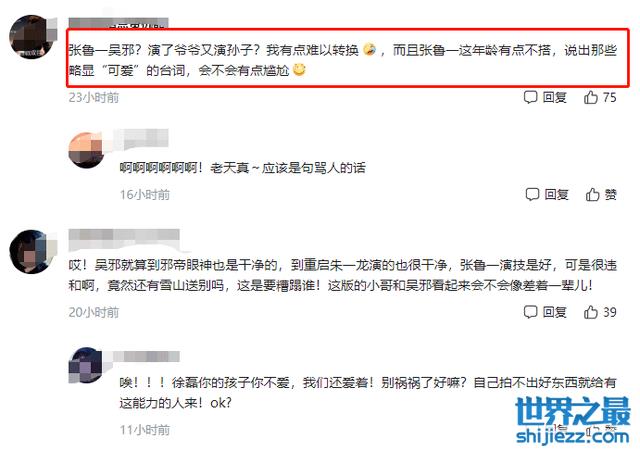Click 回复 text on the 39-like comment
This screenshot has width=640, height=451.
554,312
